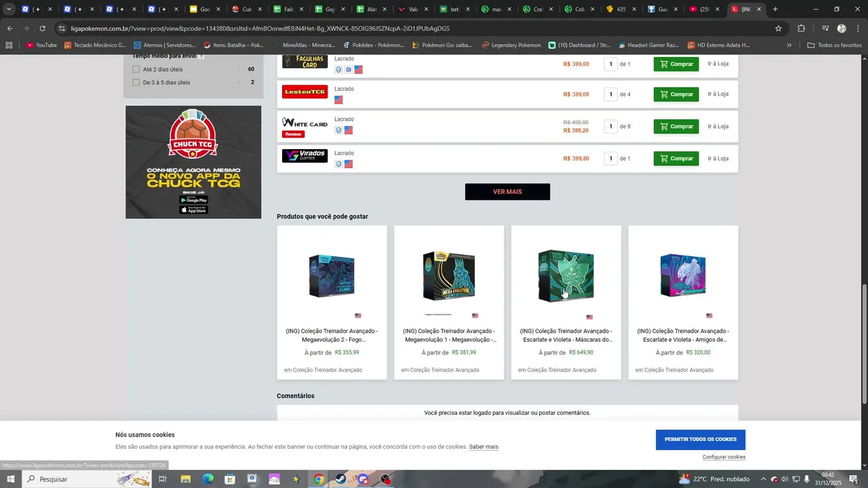The width and height of the screenshot is (868, 488).
Task: Edit quantity field for LestenTCG listing
Action: click(611, 94)
